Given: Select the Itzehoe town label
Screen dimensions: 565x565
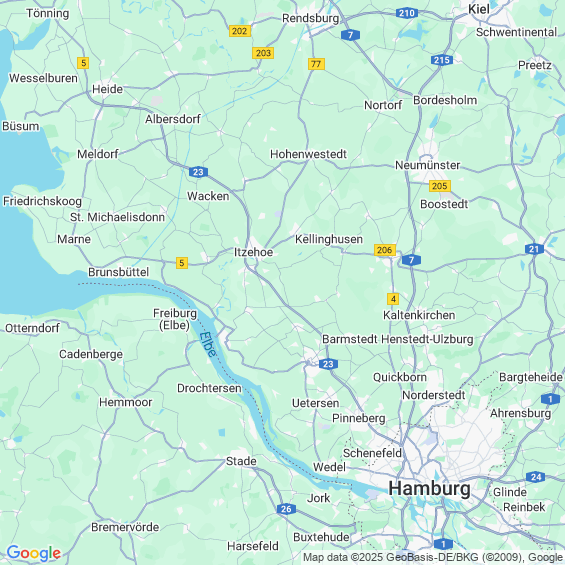Looking at the screenshot, I should (x=253, y=252).
